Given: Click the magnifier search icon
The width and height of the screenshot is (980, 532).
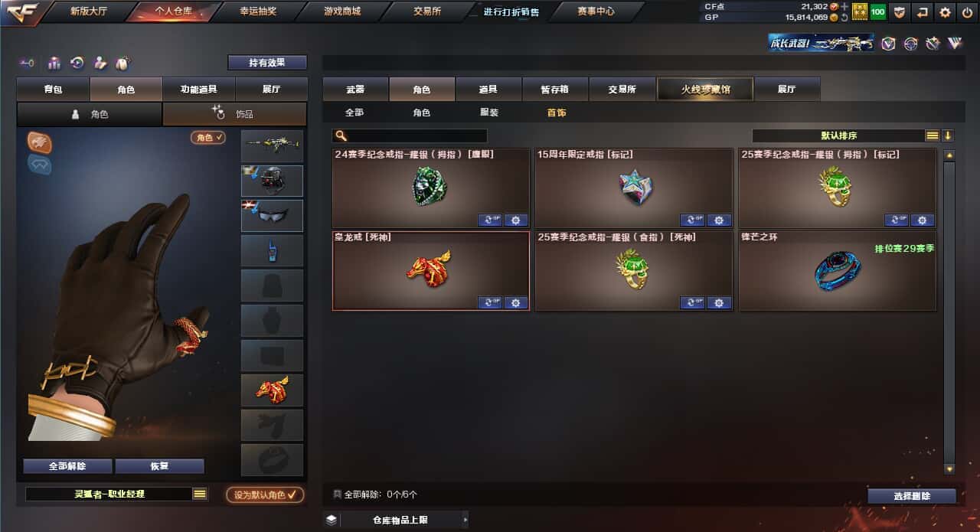Looking at the screenshot, I should point(341,135).
